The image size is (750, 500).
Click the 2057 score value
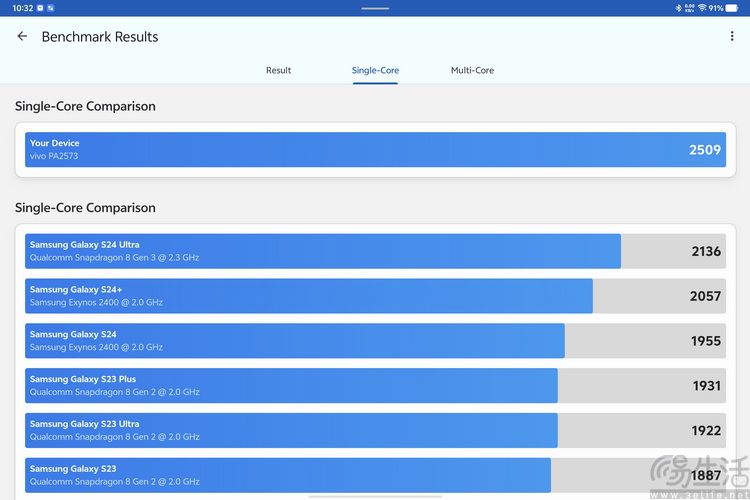(705, 296)
